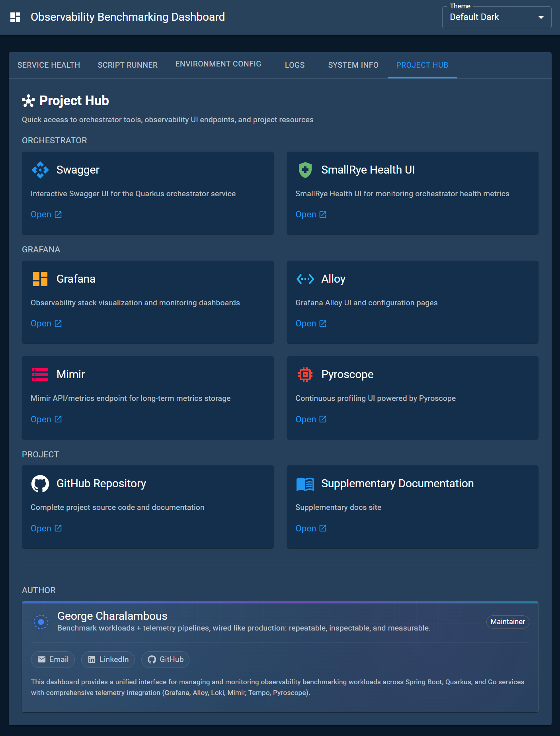Click the author GitHub button
Screen dimensions: 560x736
click(165, 660)
